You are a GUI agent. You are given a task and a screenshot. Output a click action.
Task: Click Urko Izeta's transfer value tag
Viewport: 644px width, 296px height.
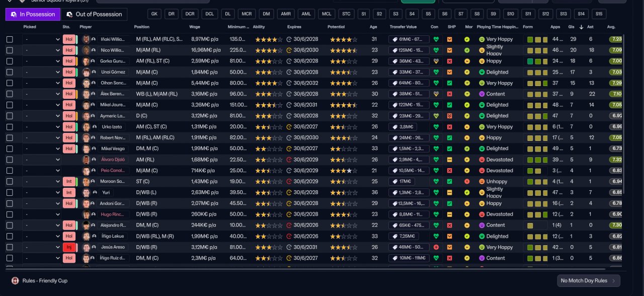pyautogui.click(x=401, y=127)
